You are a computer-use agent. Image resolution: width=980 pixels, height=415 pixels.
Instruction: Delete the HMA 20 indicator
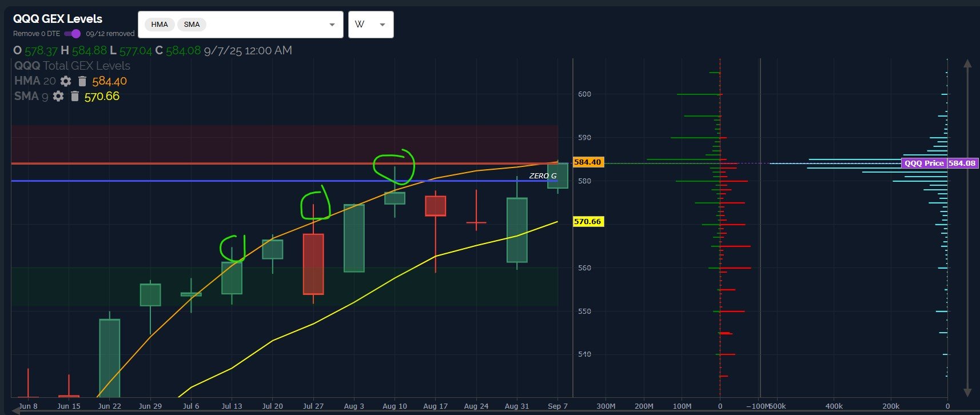tap(82, 81)
